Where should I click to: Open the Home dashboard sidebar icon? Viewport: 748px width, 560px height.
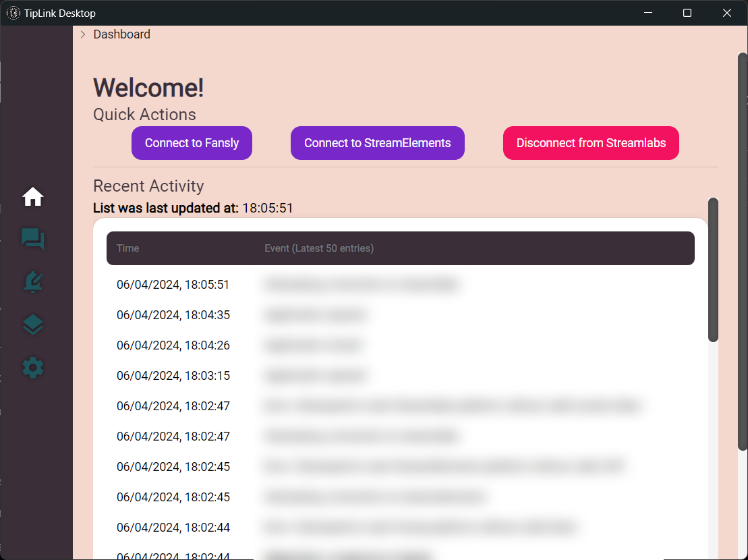click(33, 196)
